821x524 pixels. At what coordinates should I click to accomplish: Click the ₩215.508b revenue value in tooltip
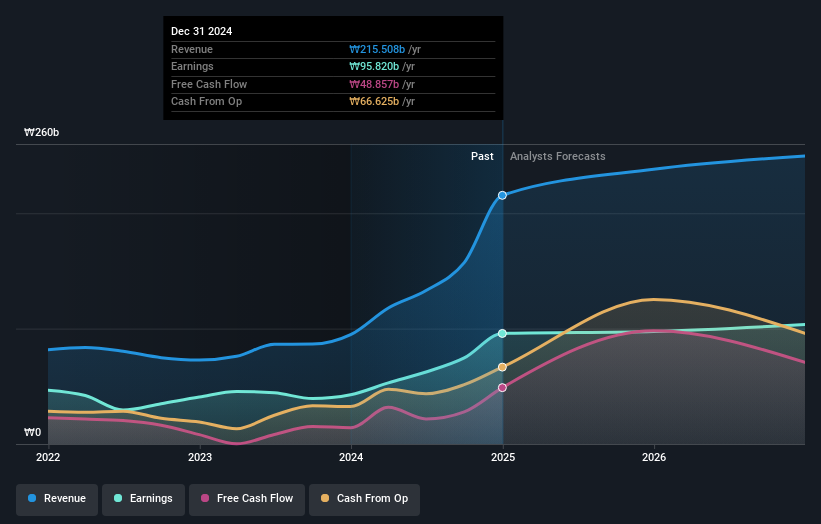click(377, 49)
